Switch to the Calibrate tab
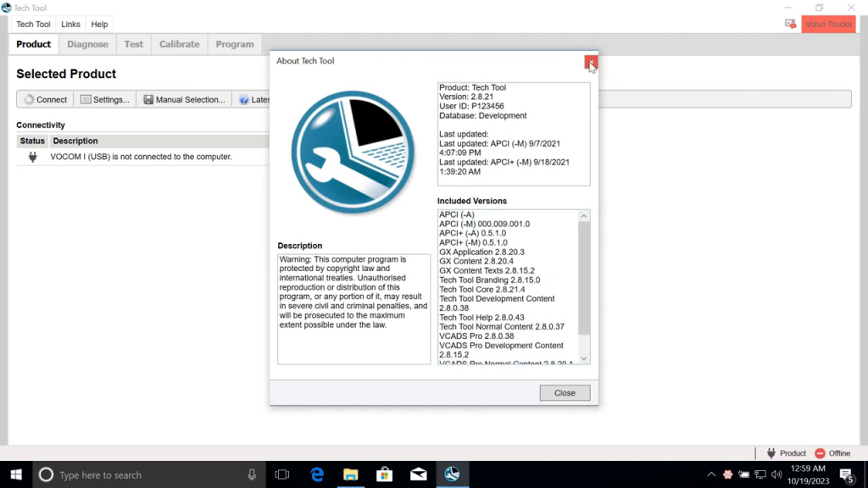Image resolution: width=868 pixels, height=488 pixels. coord(180,44)
